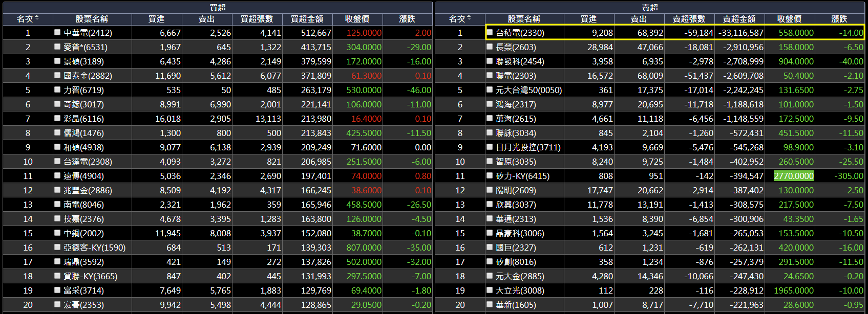Open stock 中鋼(2002)
The image size is (868, 314).
click(x=83, y=233)
